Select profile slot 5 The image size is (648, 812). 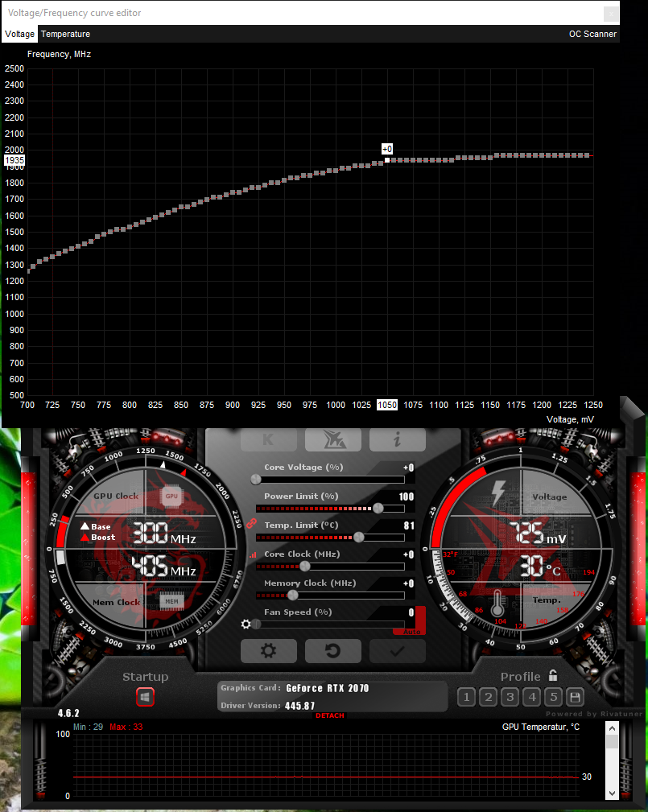[553, 697]
